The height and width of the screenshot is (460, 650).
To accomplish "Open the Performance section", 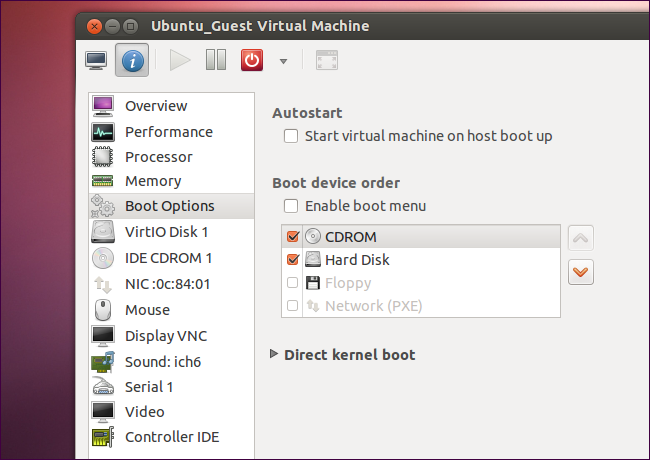I will point(168,132).
